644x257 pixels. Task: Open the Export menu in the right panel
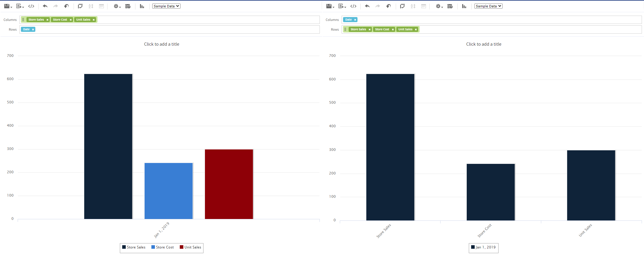342,6
